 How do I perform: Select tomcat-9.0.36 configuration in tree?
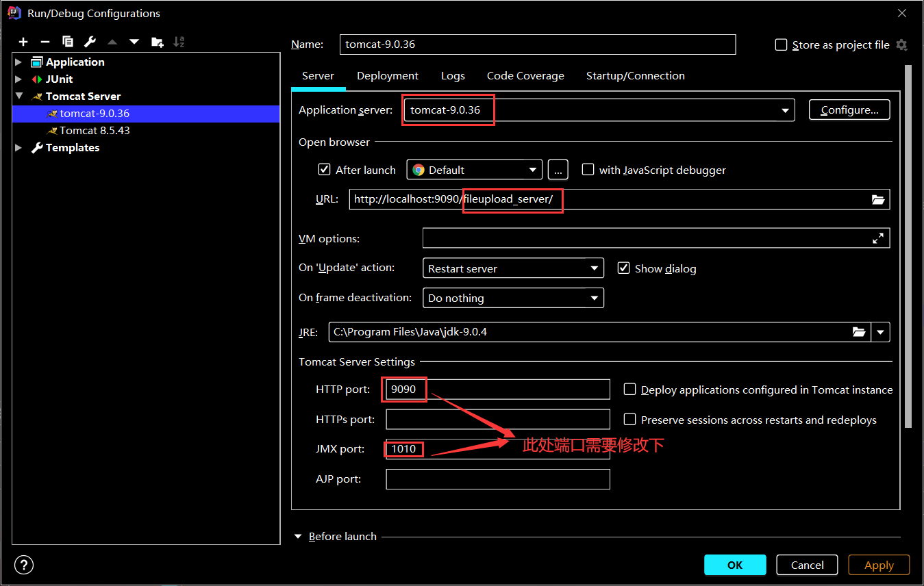[145, 113]
